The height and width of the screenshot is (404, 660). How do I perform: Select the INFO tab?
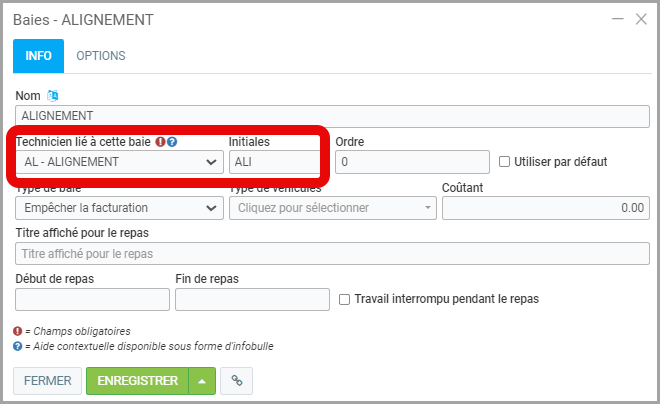(38, 56)
